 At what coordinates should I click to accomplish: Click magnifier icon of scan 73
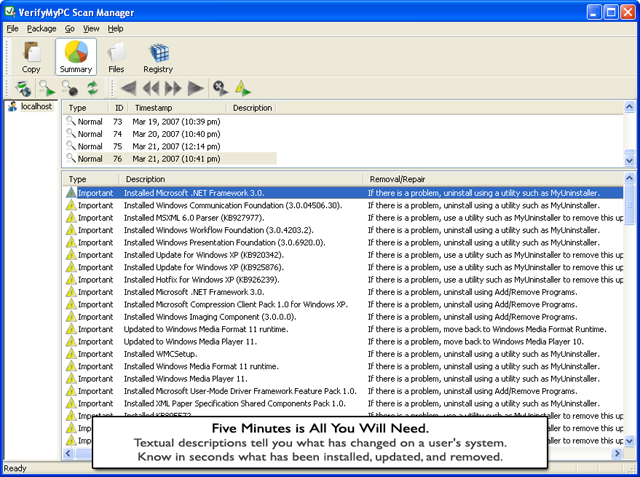click(x=71, y=121)
